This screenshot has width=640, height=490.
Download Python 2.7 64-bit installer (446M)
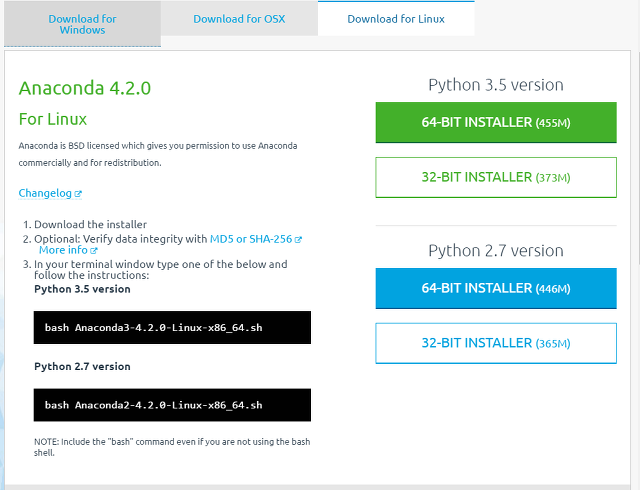pyautogui.click(x=496, y=288)
